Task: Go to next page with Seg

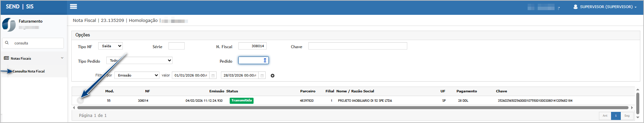Action: 627,116
